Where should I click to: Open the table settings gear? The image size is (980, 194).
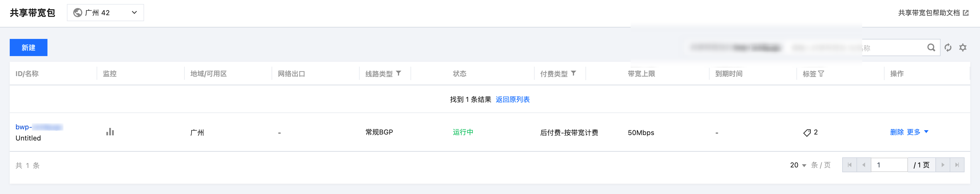tap(963, 48)
